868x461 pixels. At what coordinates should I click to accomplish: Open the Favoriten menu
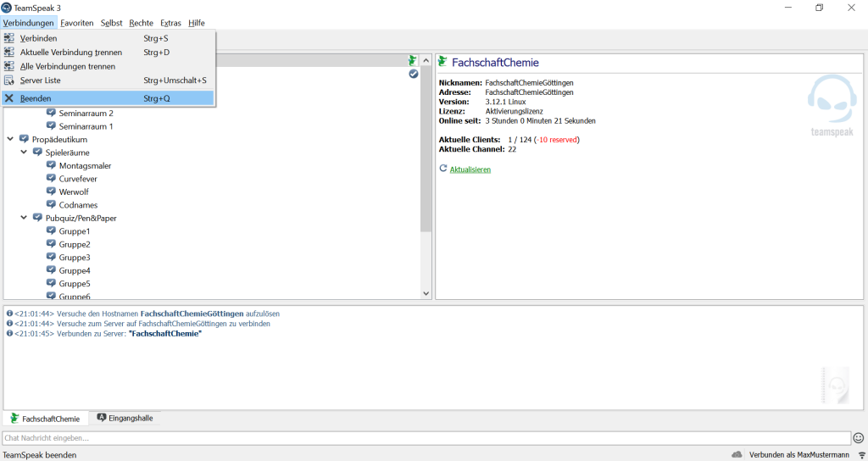click(77, 23)
